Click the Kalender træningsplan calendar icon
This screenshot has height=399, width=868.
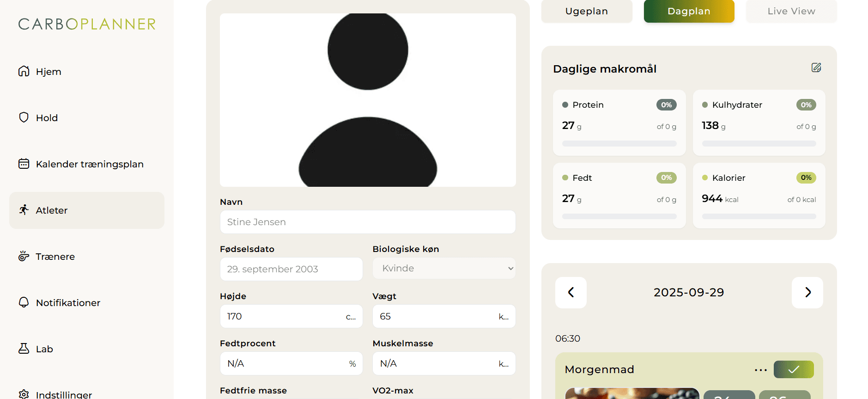click(24, 164)
